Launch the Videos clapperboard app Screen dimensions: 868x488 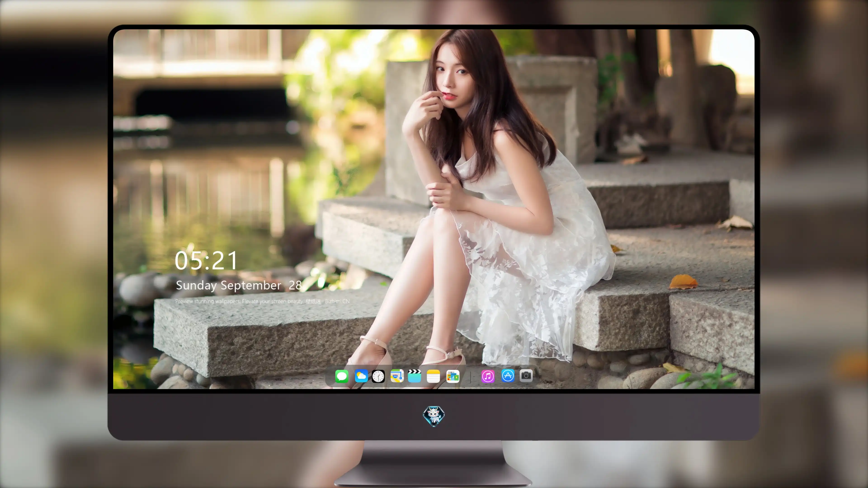pyautogui.click(x=415, y=376)
